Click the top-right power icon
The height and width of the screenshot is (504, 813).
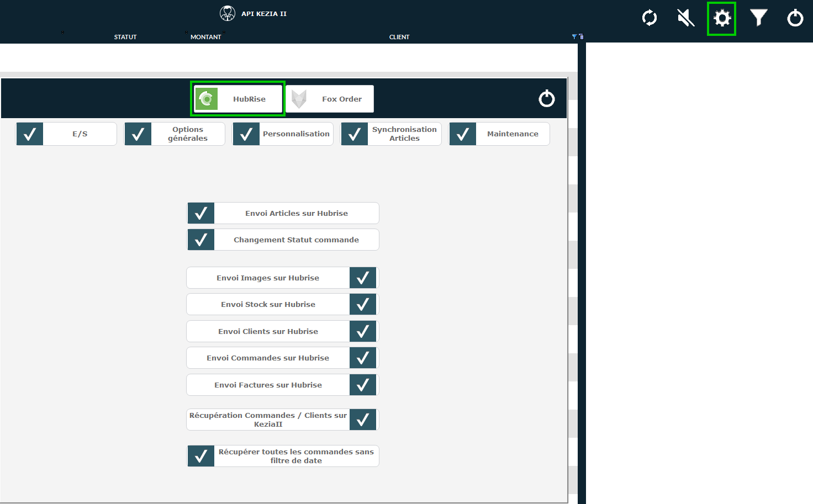click(x=795, y=18)
